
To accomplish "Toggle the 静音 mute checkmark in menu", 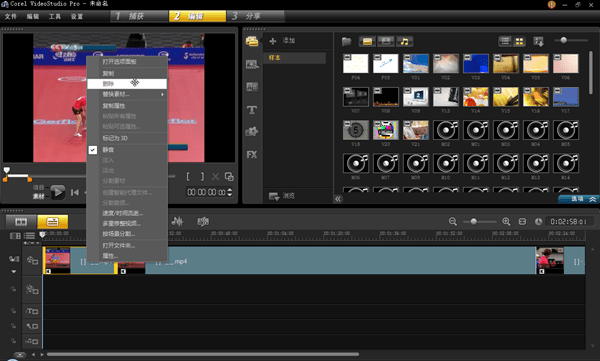I will pyautogui.click(x=93, y=150).
